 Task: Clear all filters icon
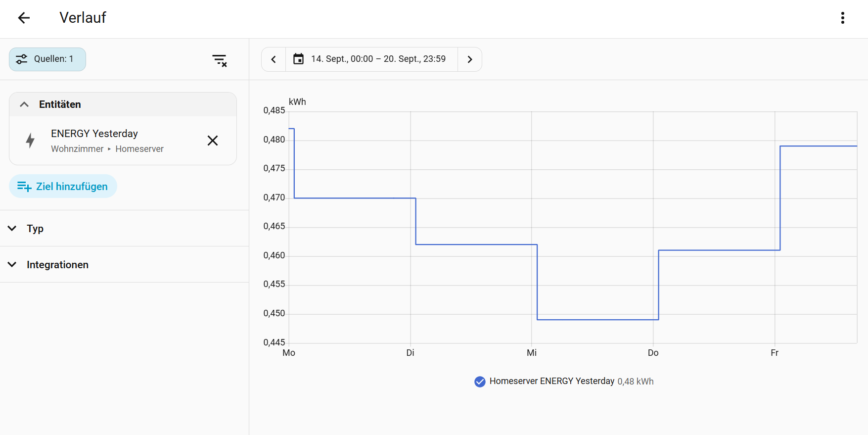(220, 60)
